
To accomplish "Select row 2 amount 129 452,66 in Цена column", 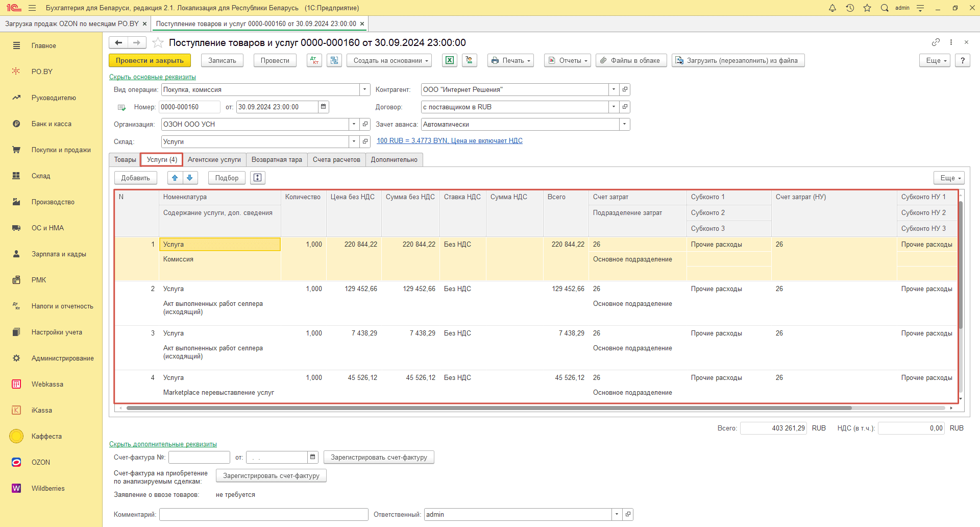I will 361,289.
